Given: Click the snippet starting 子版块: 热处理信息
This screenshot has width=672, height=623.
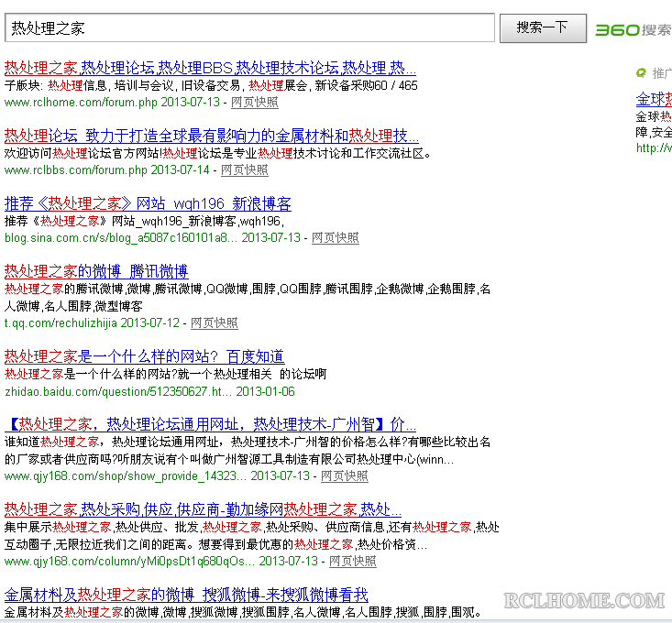Looking at the screenshot, I should point(211,85).
